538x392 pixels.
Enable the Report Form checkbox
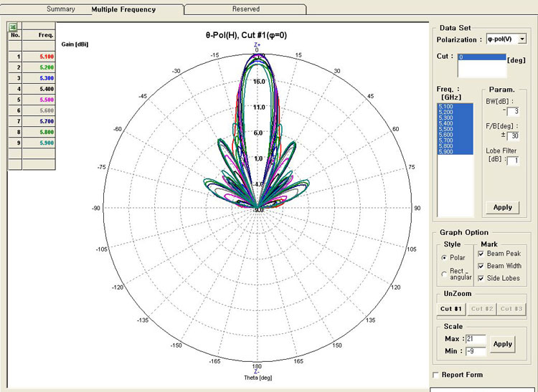click(x=435, y=375)
